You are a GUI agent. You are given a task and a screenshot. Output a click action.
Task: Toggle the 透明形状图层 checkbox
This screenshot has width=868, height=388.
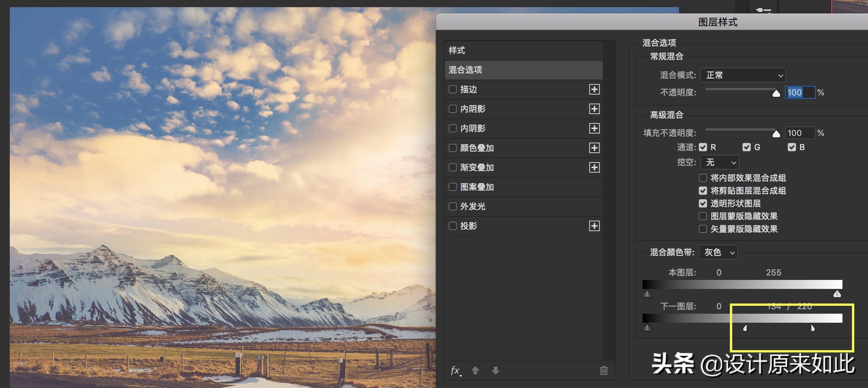(x=703, y=203)
